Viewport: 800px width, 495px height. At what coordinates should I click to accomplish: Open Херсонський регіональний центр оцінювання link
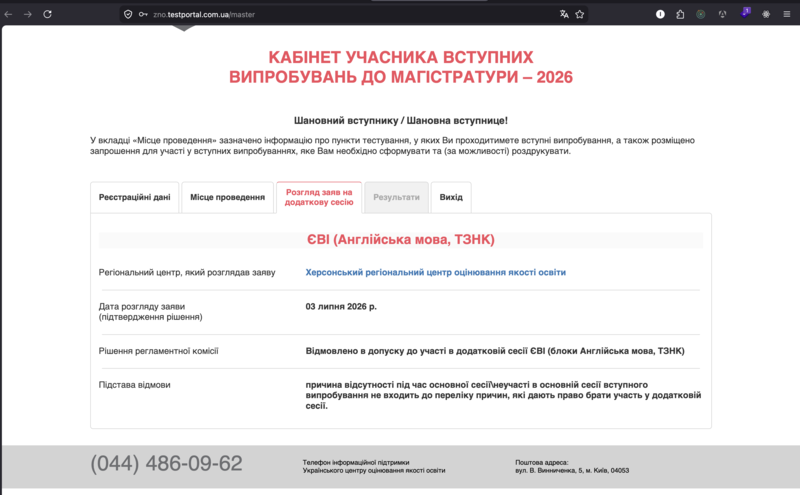click(436, 273)
